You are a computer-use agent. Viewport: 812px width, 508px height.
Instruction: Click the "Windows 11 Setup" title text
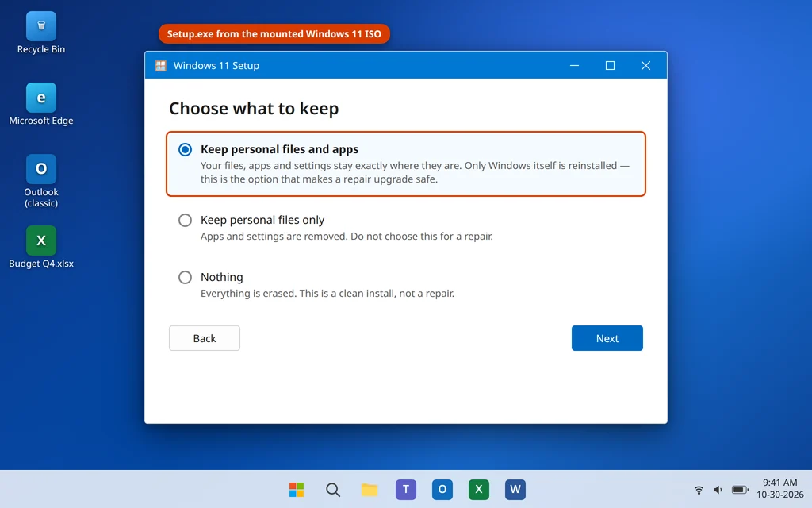pos(216,65)
